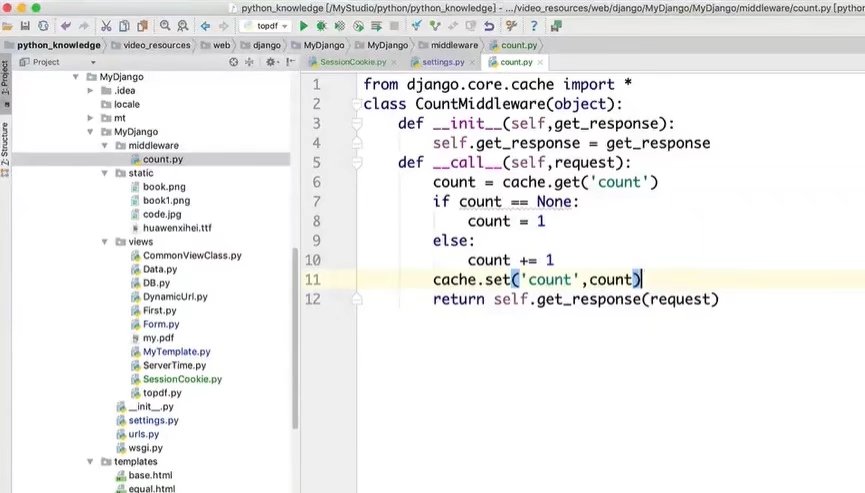Click line number 11 in the gutter

tap(313, 280)
